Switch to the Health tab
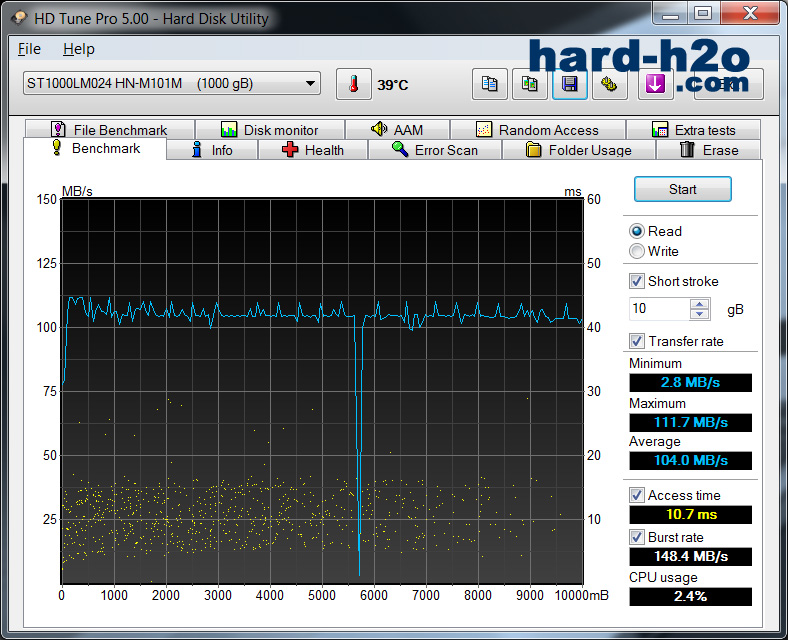 pyautogui.click(x=312, y=150)
